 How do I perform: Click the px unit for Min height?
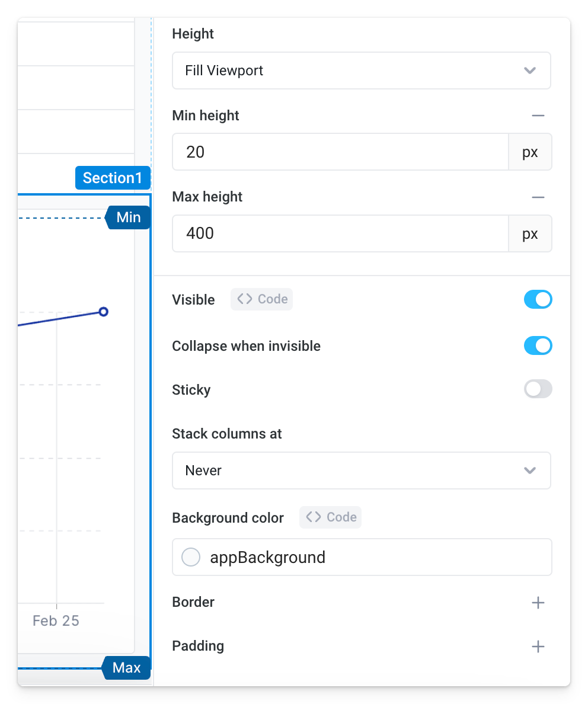pos(530,152)
